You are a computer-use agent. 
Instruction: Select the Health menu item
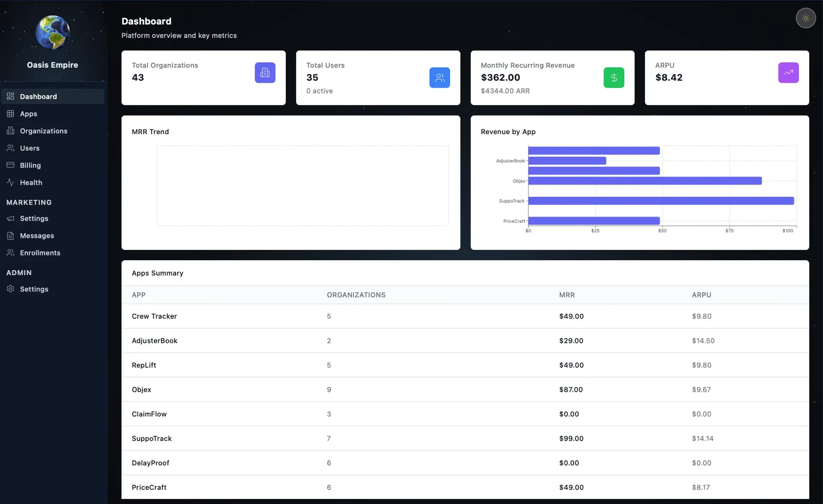pos(53,182)
